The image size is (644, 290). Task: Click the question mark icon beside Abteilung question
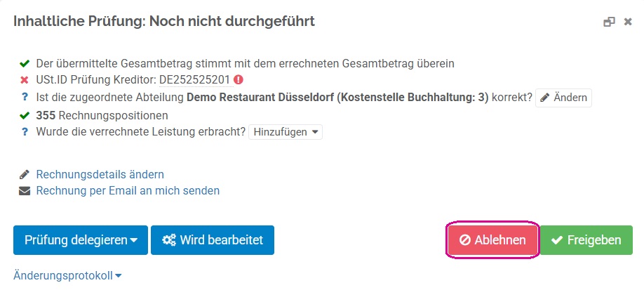[25, 98]
